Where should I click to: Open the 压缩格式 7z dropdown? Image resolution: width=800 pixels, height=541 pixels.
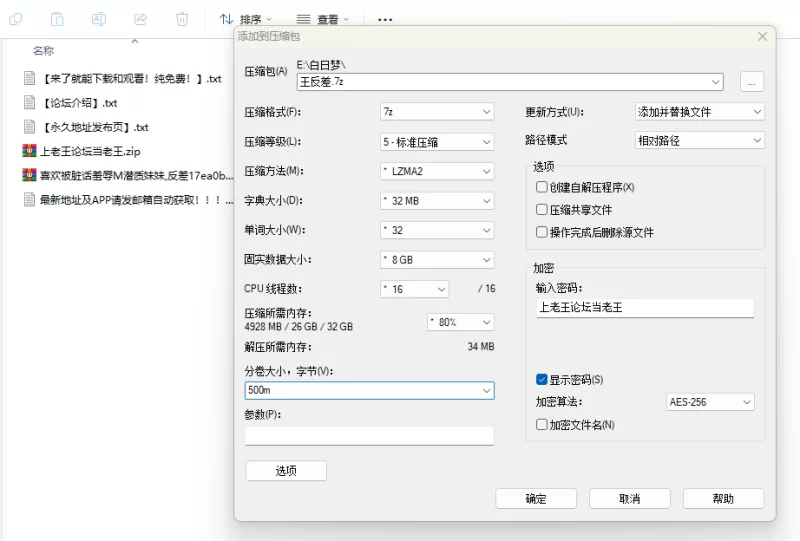[436, 112]
